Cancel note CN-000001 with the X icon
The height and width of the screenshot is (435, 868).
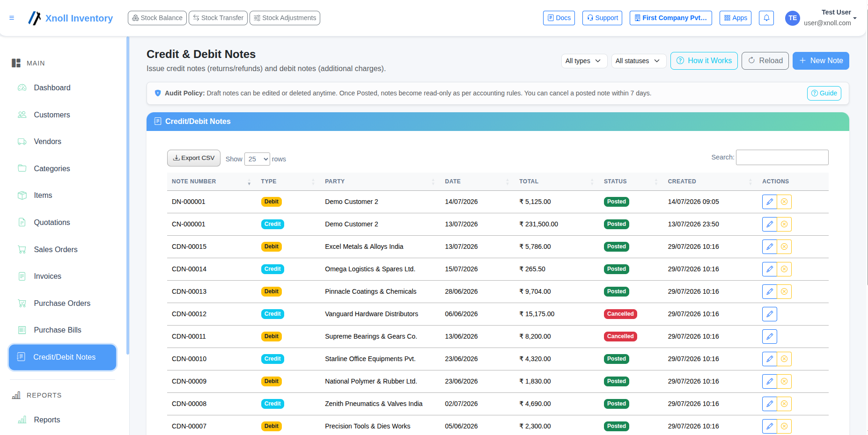pyautogui.click(x=784, y=224)
